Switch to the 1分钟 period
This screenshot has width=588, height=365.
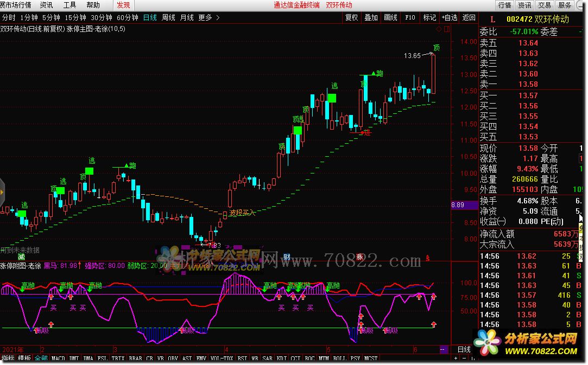(29, 17)
